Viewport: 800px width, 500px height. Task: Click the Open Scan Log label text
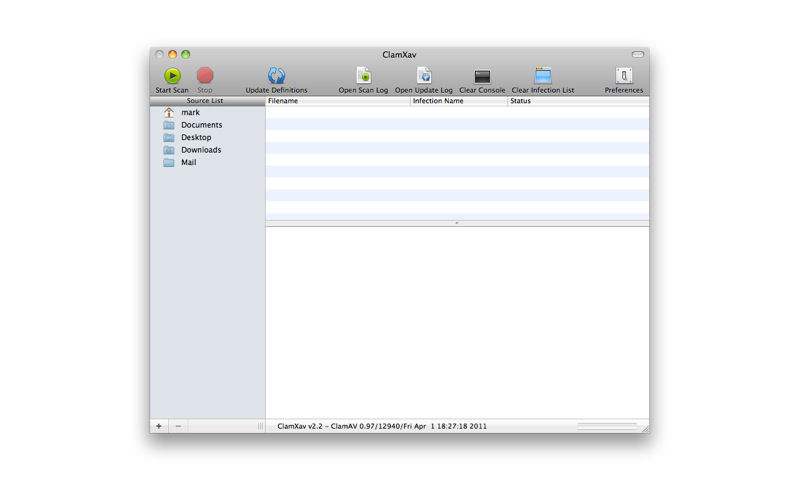coord(363,90)
